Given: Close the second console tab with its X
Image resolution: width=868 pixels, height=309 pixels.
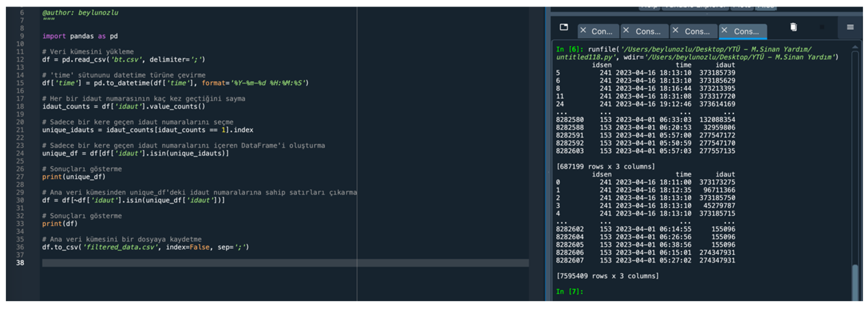Looking at the screenshot, I should tap(626, 30).
